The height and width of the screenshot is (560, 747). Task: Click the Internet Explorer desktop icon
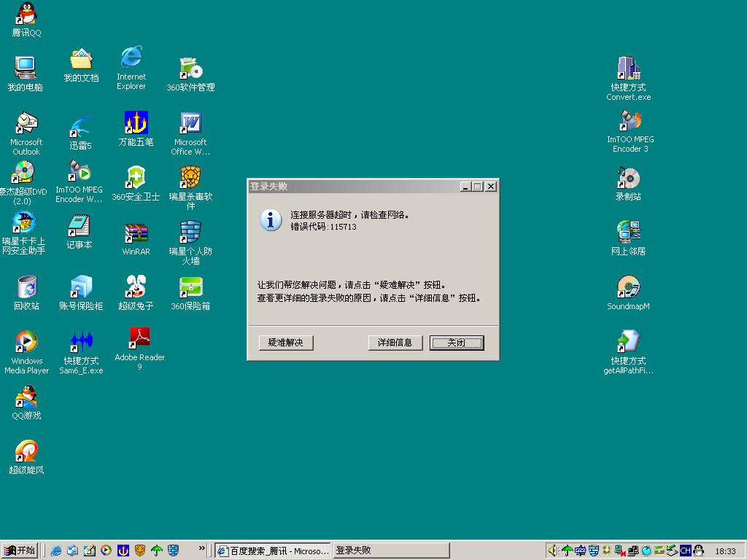point(131,68)
